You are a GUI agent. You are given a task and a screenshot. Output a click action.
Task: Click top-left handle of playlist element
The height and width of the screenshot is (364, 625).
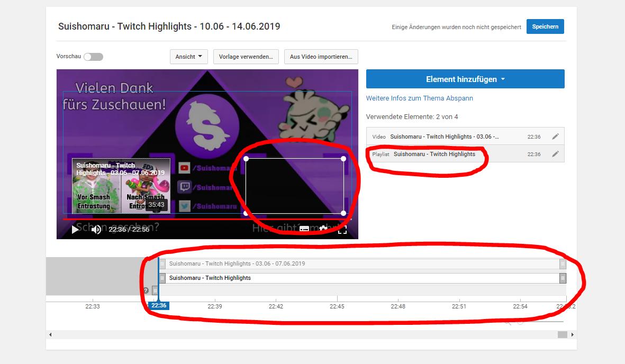click(246, 159)
